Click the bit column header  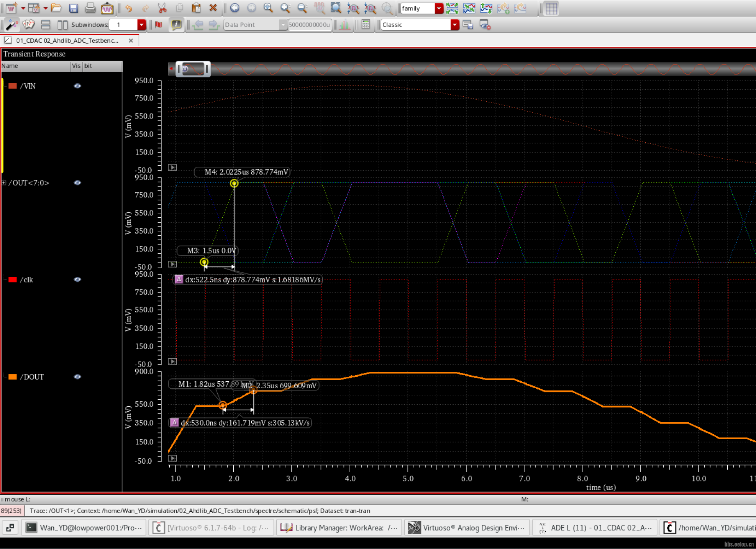[102, 66]
